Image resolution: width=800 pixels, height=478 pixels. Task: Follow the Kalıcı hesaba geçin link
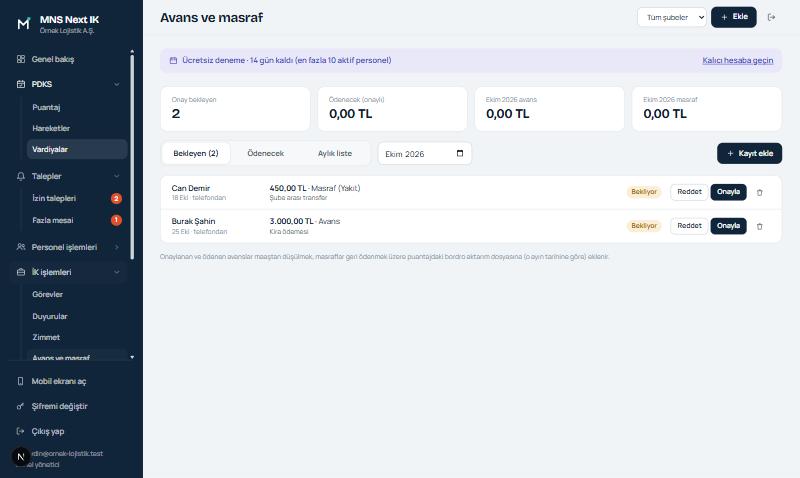pos(738,60)
